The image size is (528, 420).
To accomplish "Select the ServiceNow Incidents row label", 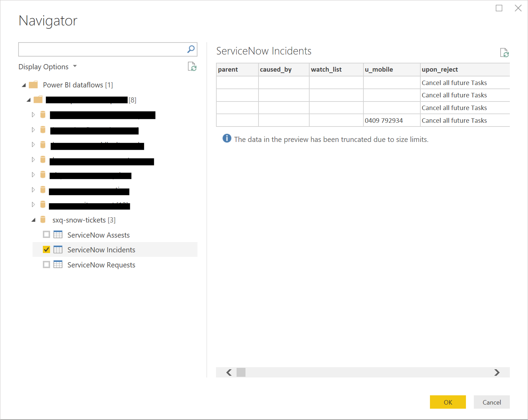I will (x=101, y=250).
